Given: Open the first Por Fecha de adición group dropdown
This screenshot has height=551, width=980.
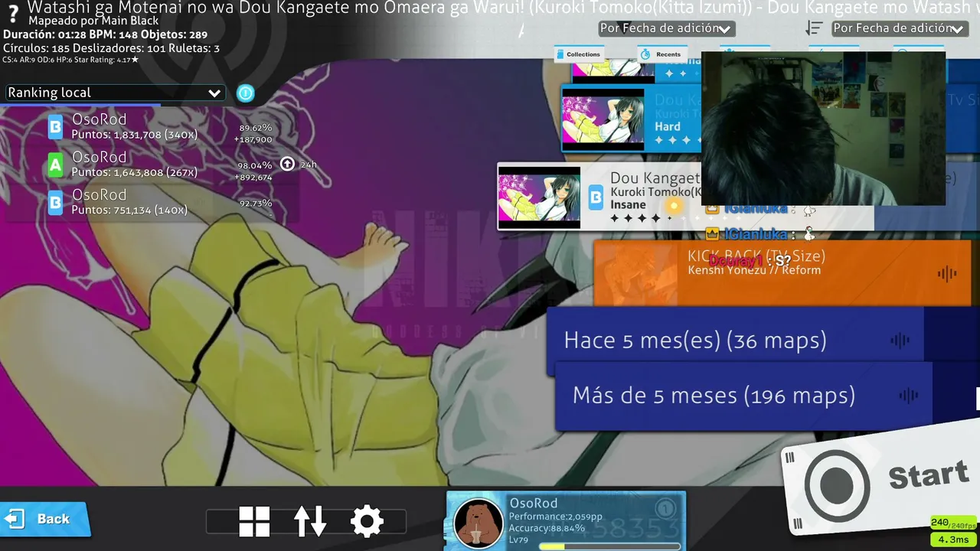Looking at the screenshot, I should coord(666,28).
